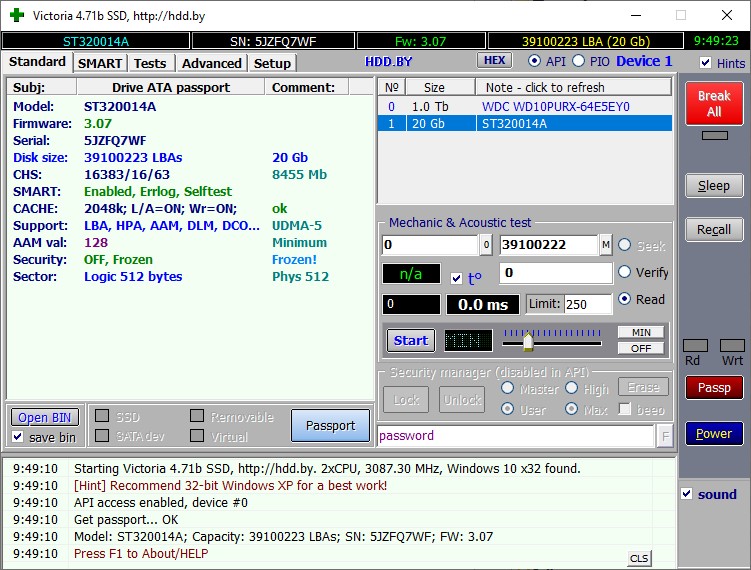This screenshot has height=570, width=751.
Task: Click the SN: 5JZFQ7WF header field
Action: pyautogui.click(x=273, y=41)
